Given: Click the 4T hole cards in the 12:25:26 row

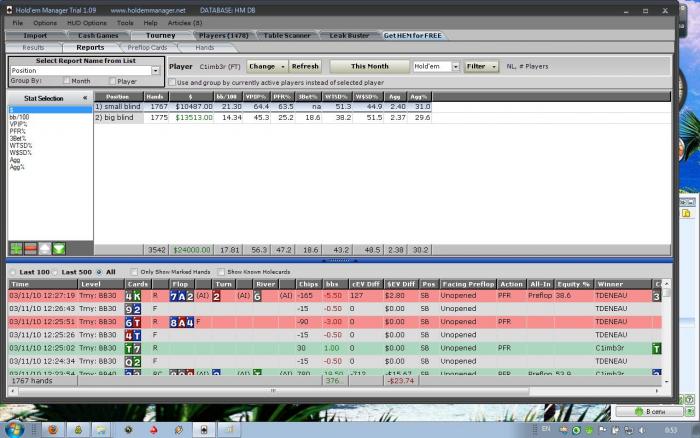Looking at the screenshot, I should (133, 335).
